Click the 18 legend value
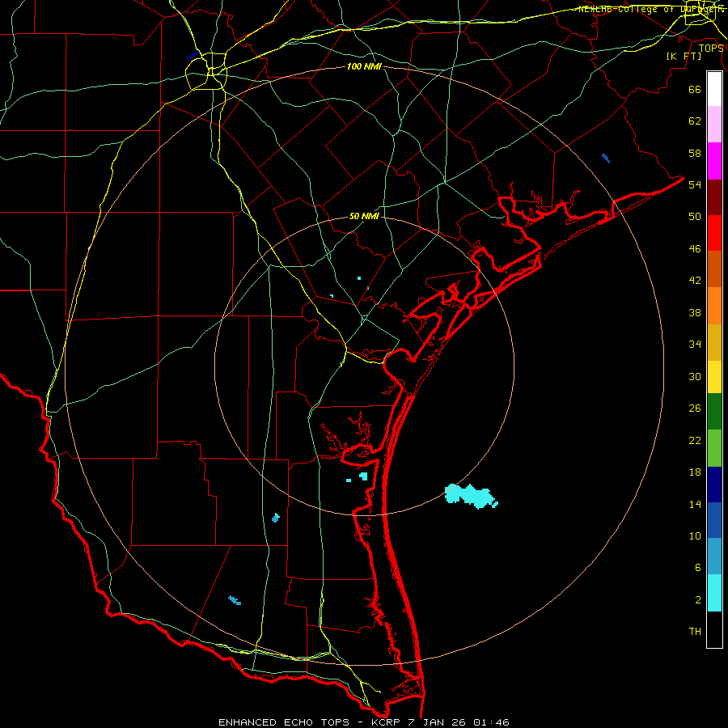728x728 pixels. (695, 472)
